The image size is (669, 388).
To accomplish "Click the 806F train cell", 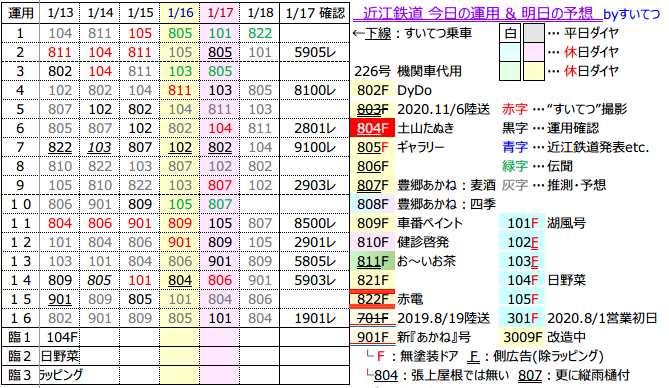I will [x=372, y=166].
